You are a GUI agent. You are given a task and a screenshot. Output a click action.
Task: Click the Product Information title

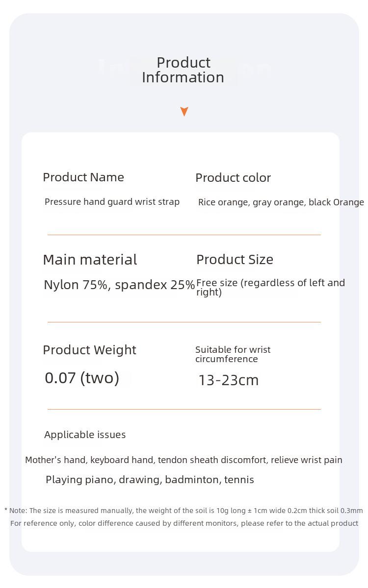coord(183,70)
